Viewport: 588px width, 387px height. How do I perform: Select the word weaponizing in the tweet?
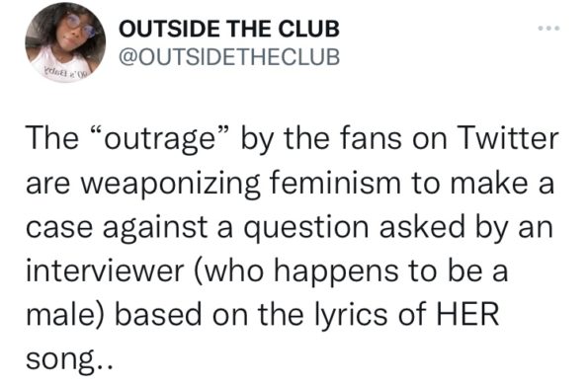point(168,185)
